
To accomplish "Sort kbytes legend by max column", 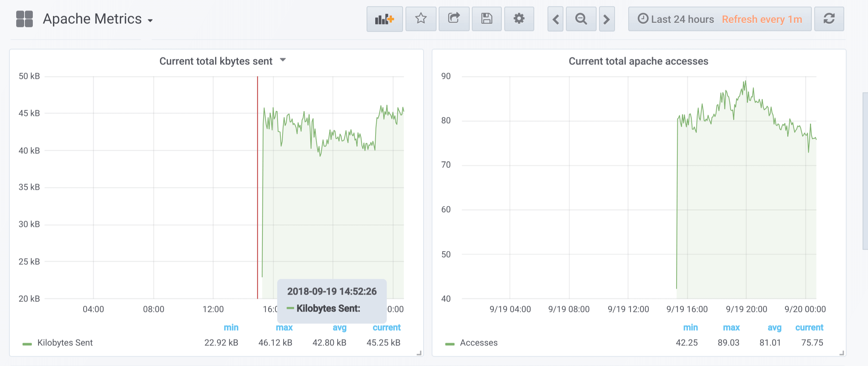I will coord(284,327).
